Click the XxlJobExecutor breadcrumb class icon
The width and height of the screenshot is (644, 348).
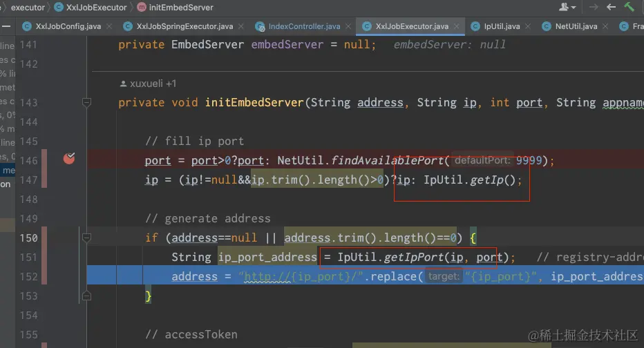(59, 8)
